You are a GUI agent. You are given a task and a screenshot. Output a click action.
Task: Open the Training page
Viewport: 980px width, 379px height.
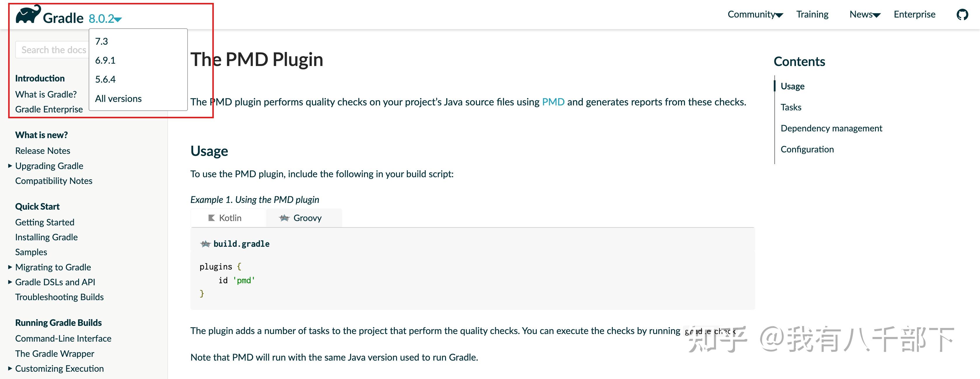(x=812, y=15)
